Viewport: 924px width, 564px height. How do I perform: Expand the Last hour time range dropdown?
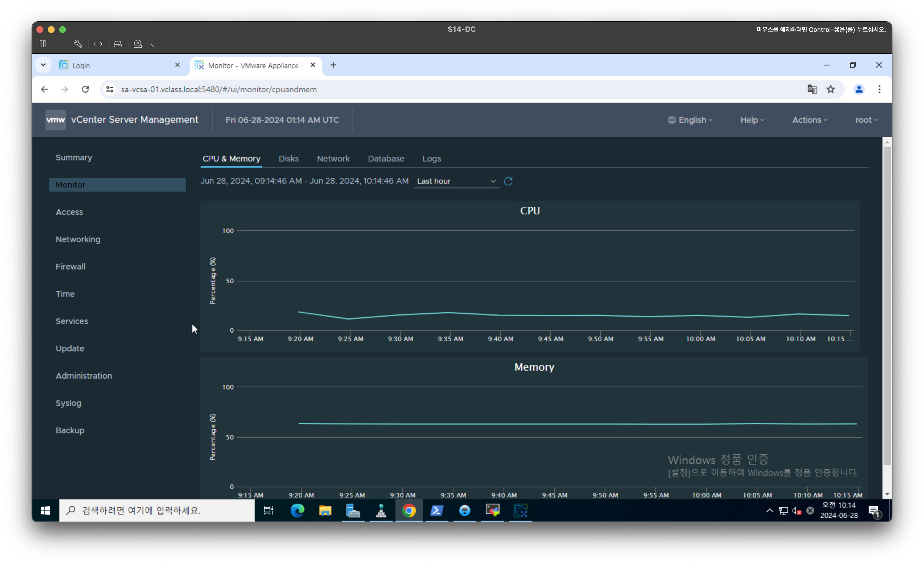tap(456, 181)
